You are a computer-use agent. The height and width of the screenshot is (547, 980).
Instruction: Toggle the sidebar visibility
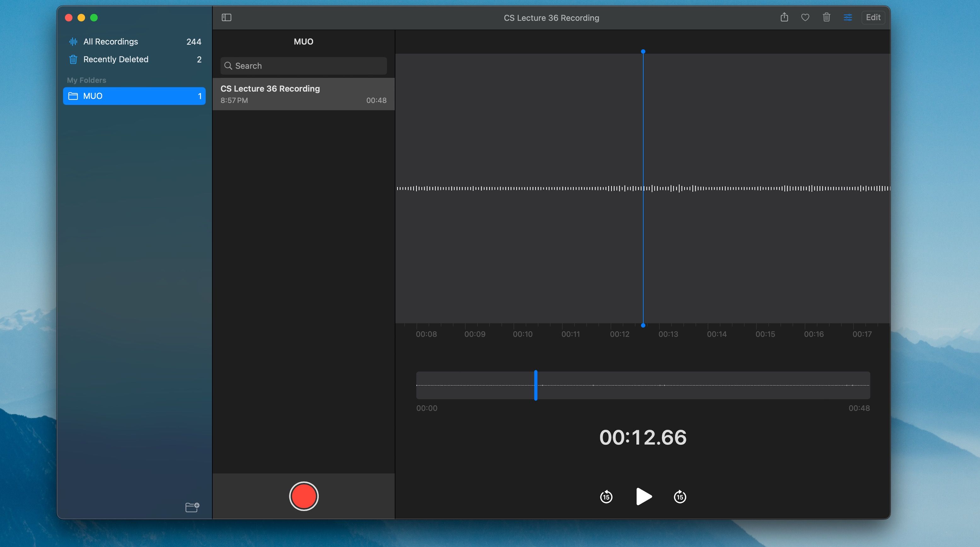point(226,18)
